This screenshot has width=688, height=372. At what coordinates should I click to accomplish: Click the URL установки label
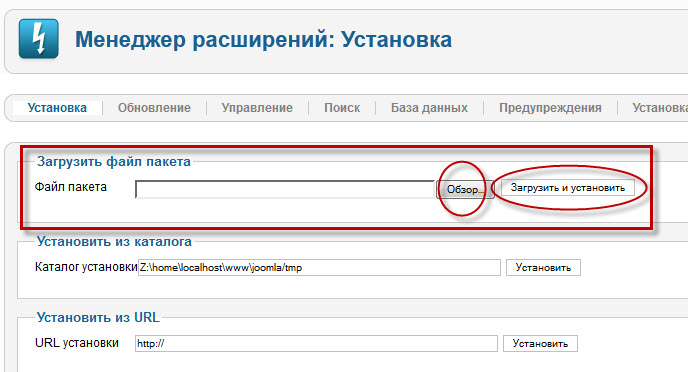point(77,343)
